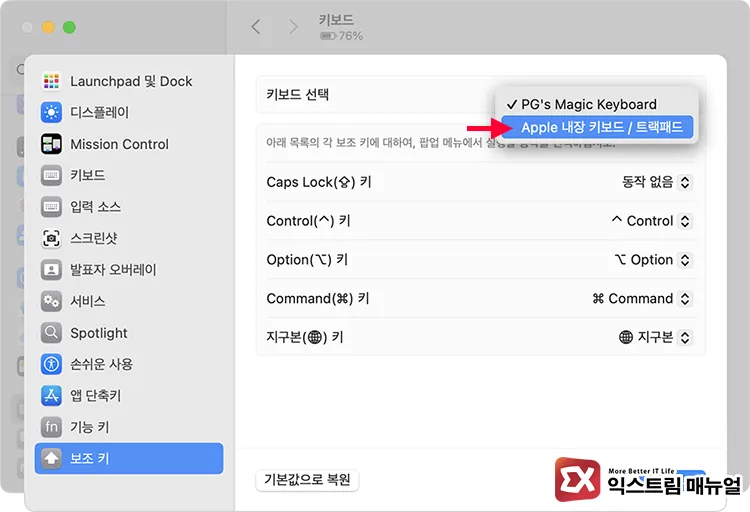Click the 보조 키 arrow icon

click(x=51, y=458)
